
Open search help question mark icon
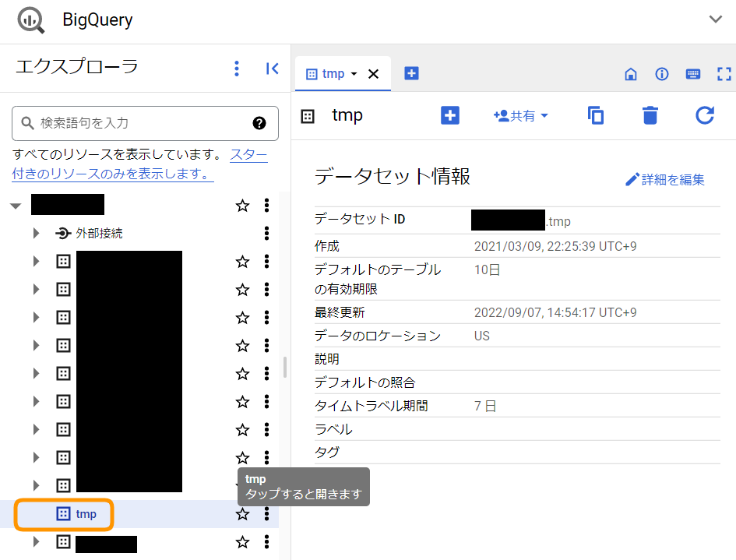coord(259,123)
